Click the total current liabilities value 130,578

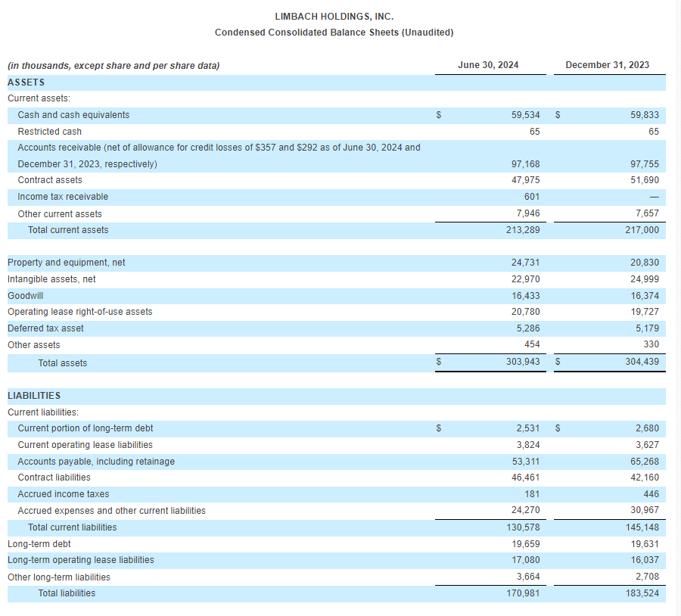click(523, 527)
